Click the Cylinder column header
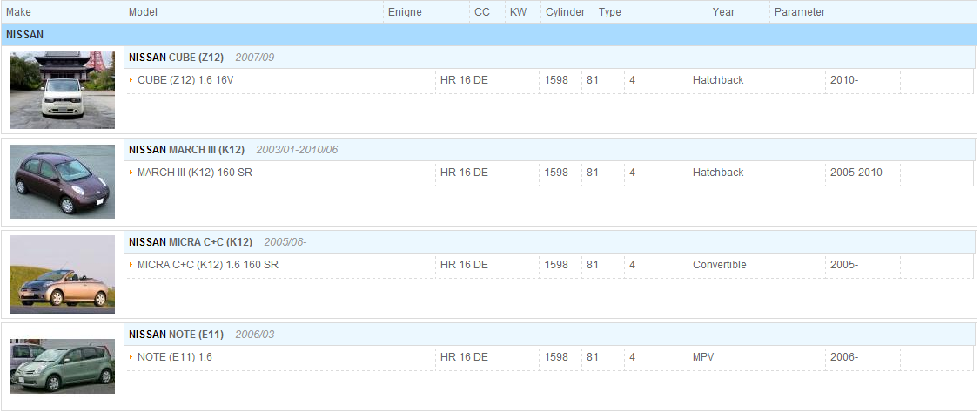 tap(565, 12)
